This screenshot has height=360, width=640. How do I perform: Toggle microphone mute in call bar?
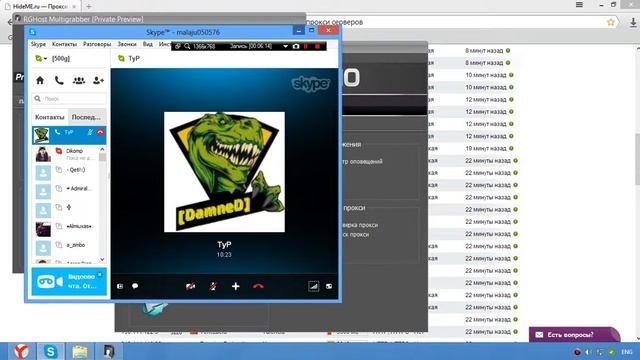[213, 287]
